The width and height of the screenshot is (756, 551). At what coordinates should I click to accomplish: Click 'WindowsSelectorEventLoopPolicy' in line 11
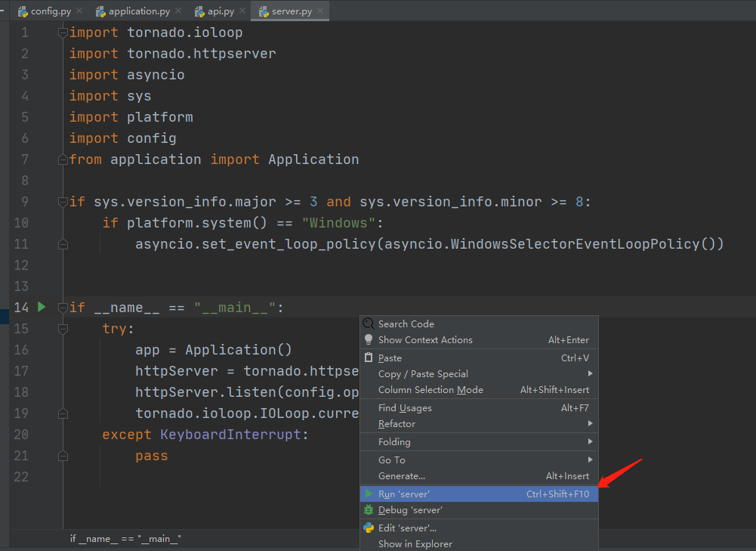pyautogui.click(x=575, y=244)
